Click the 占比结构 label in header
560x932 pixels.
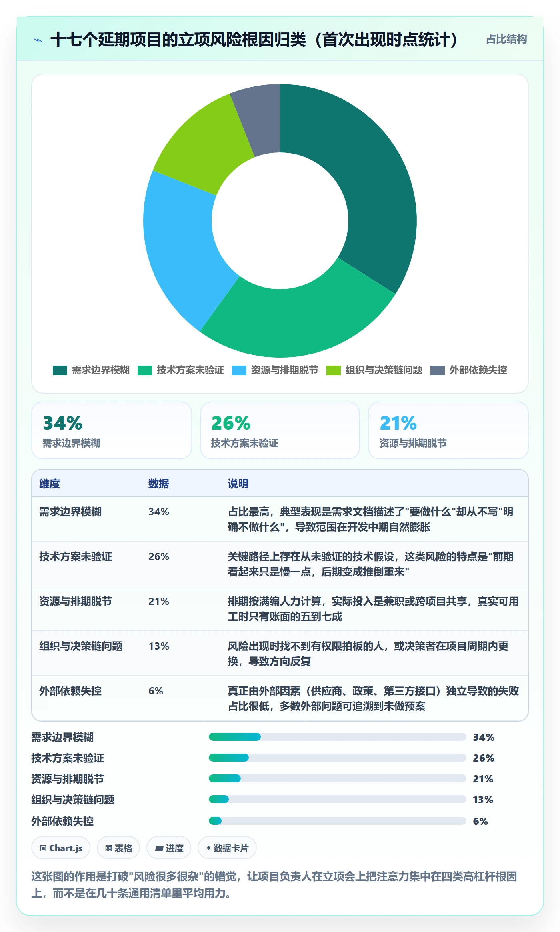click(506, 39)
